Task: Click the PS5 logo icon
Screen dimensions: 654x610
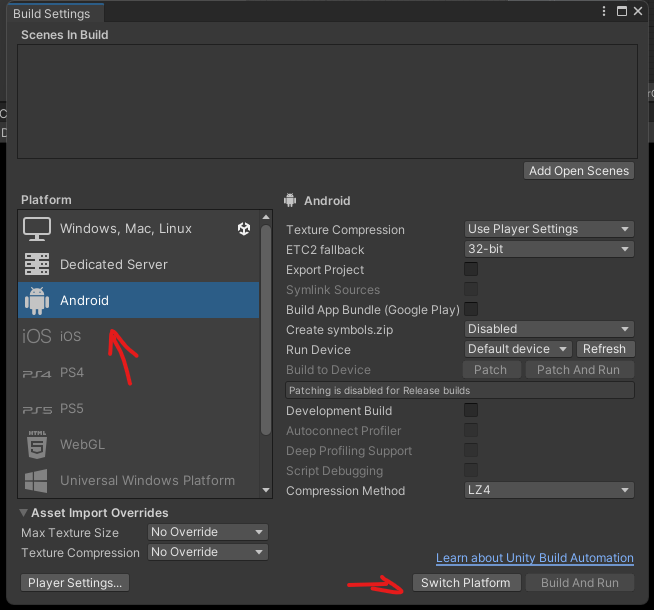Action: point(37,410)
